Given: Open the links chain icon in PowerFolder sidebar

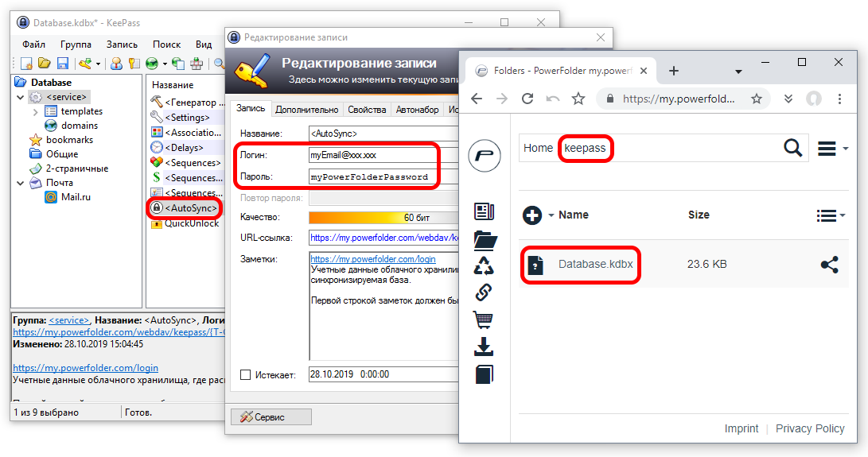Looking at the screenshot, I should click(x=484, y=292).
